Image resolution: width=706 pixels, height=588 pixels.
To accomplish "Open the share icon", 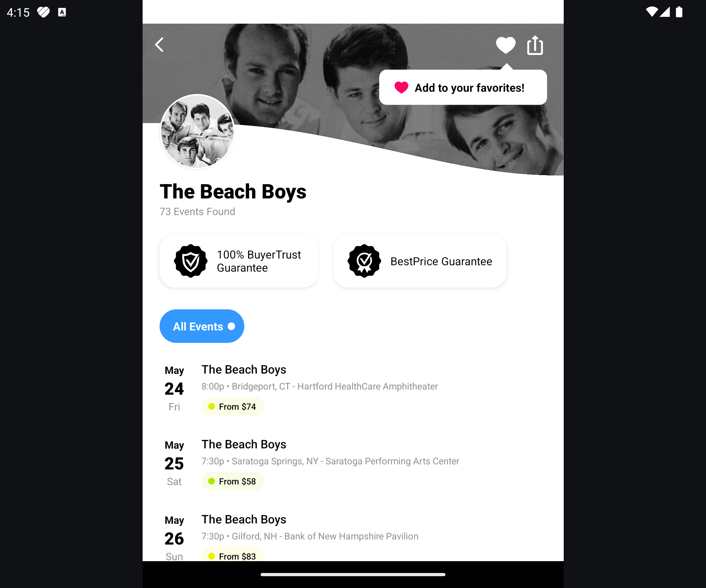I will [x=535, y=45].
